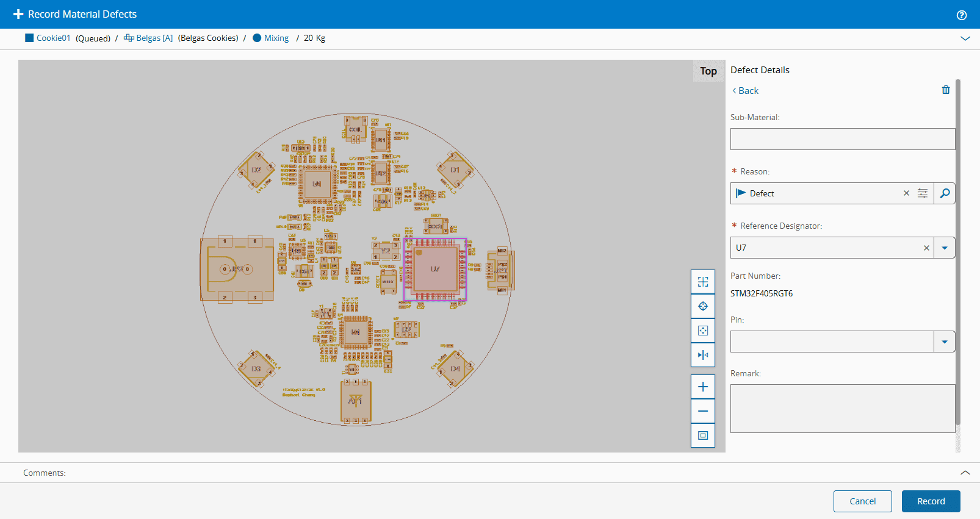The height and width of the screenshot is (519, 980).
Task: Click the search icon in Reason field
Action: click(x=944, y=193)
